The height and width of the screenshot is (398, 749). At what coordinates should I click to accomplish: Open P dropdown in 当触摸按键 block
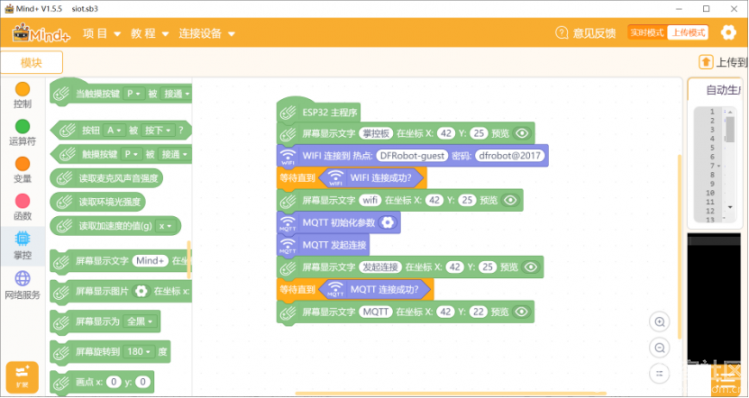pyautogui.click(x=134, y=94)
